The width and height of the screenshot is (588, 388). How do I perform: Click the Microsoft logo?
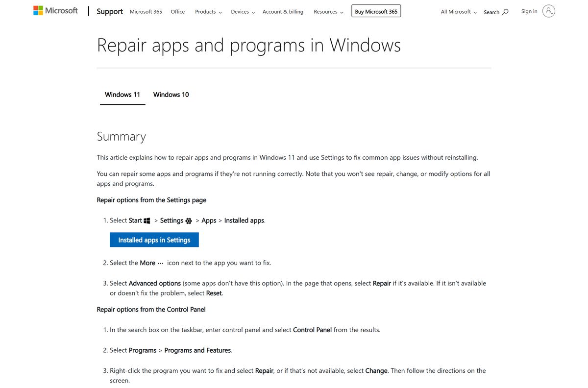click(55, 11)
